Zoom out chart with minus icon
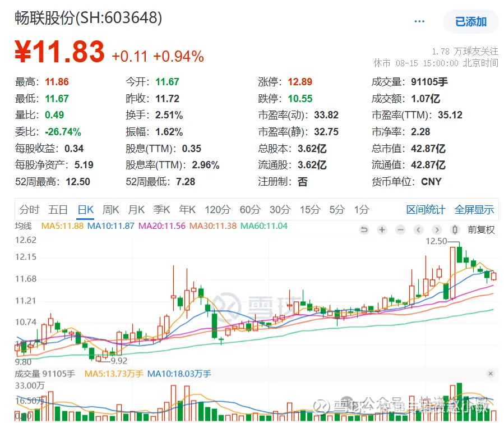Image resolution: width=504 pixels, height=423 pixels. click(400, 229)
